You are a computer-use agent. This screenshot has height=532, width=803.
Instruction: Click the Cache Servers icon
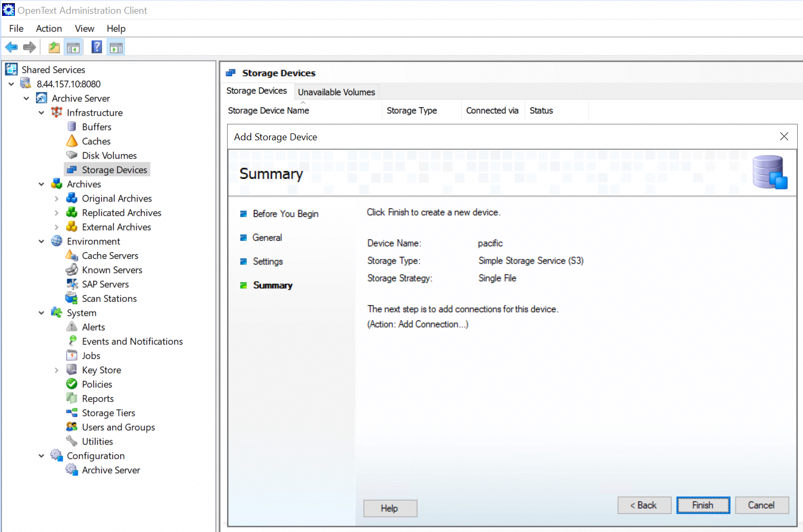(71, 255)
